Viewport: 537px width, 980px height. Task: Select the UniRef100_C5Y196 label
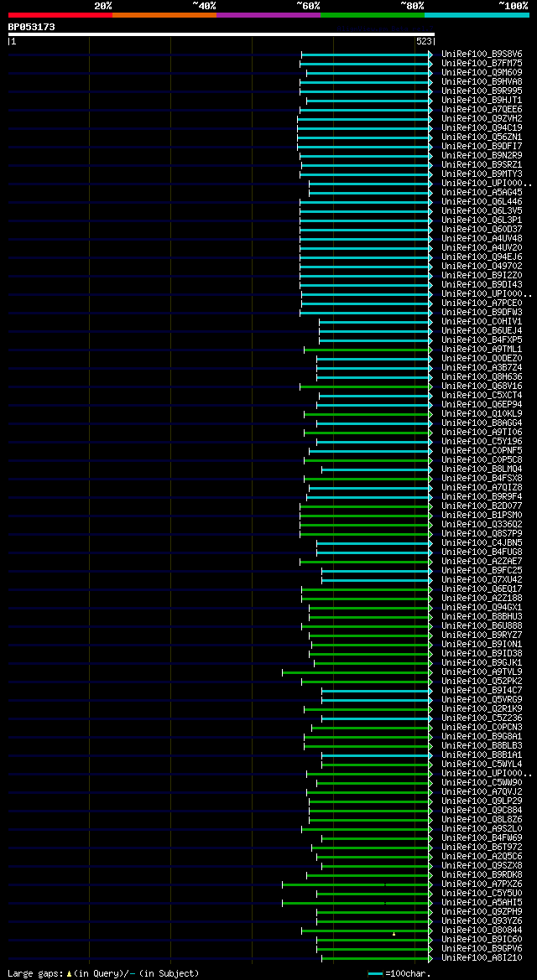pyautogui.click(x=482, y=441)
